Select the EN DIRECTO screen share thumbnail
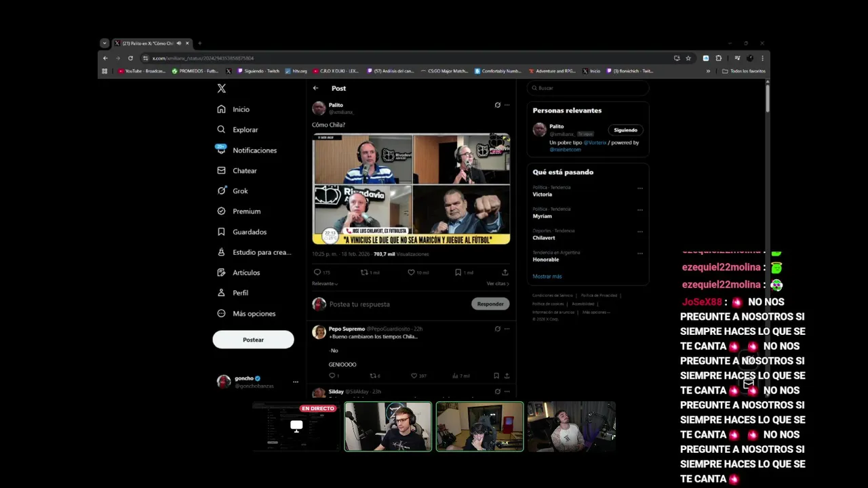The image size is (868, 488). click(x=296, y=426)
